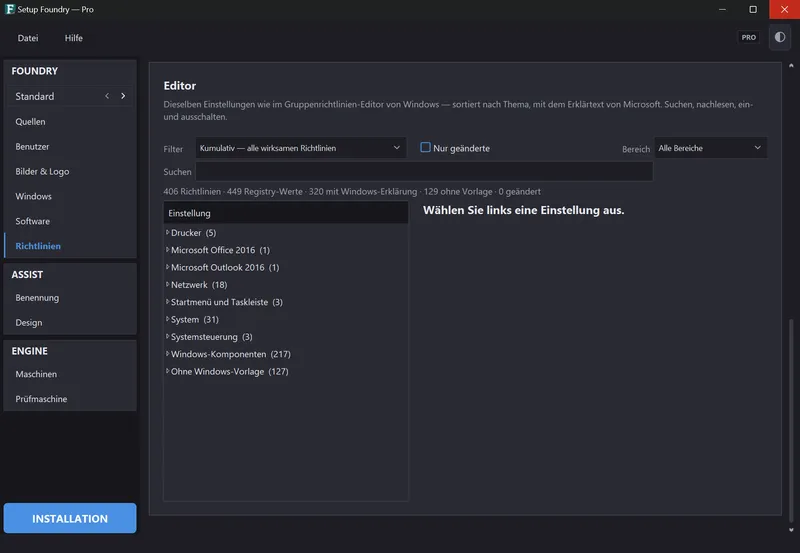Open the Datei menu

point(28,38)
